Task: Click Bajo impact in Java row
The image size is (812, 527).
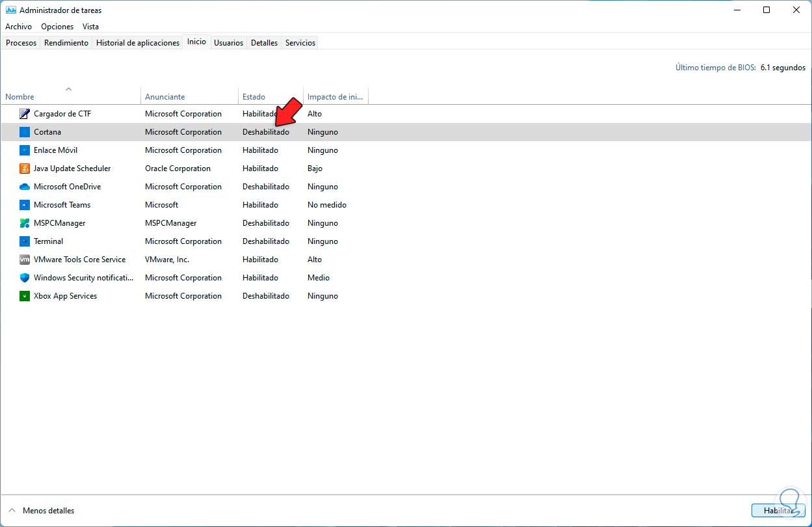Action: tap(315, 169)
